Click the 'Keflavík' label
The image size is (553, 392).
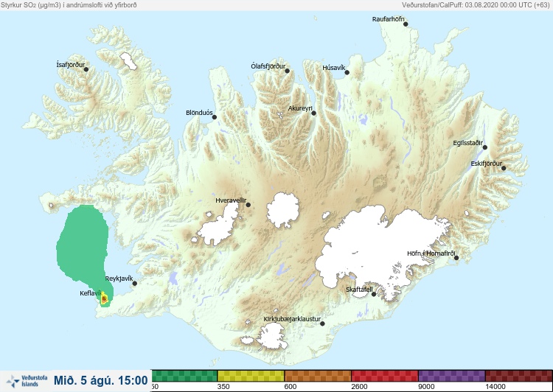91,293
